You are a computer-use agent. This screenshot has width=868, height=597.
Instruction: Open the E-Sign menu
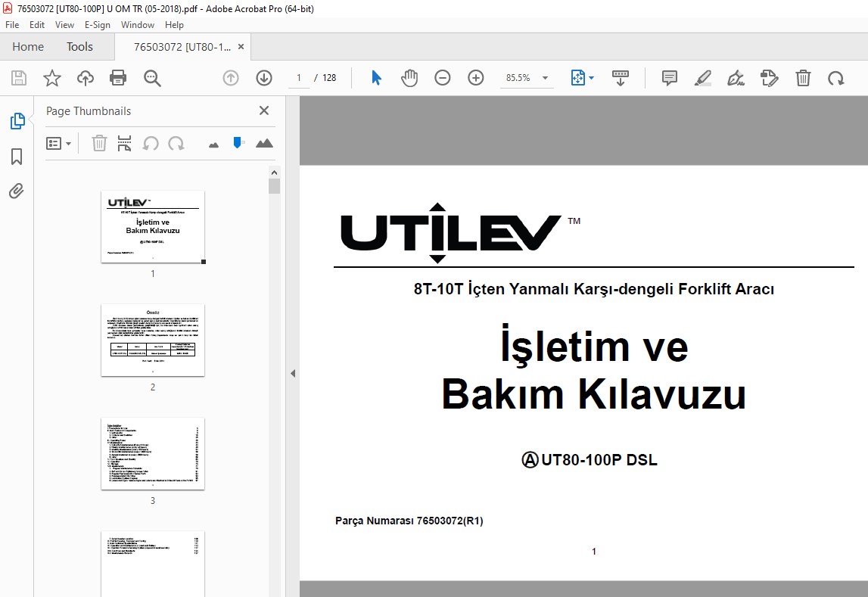pyautogui.click(x=98, y=25)
